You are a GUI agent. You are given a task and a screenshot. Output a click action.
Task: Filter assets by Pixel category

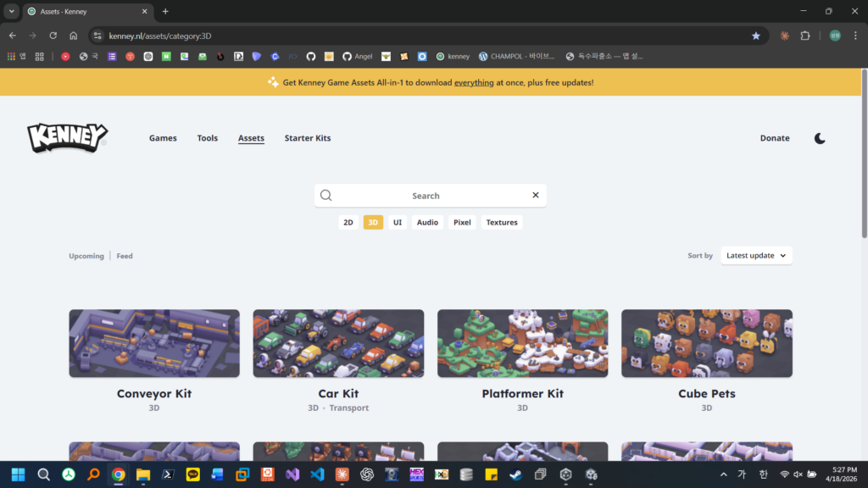click(x=462, y=223)
